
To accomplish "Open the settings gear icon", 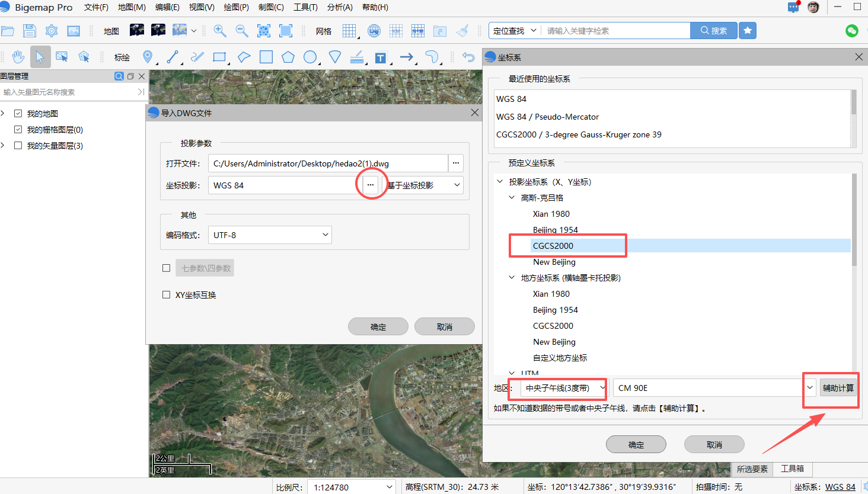I will pos(52,31).
